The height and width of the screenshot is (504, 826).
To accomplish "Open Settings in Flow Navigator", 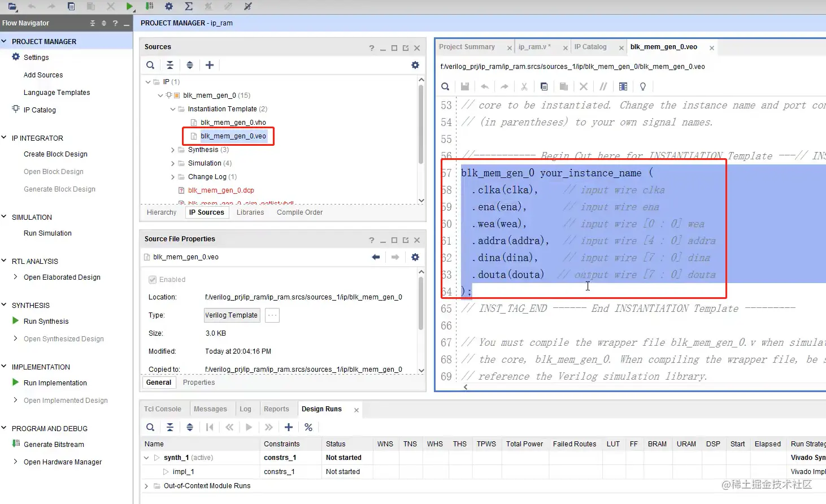I will tap(36, 58).
